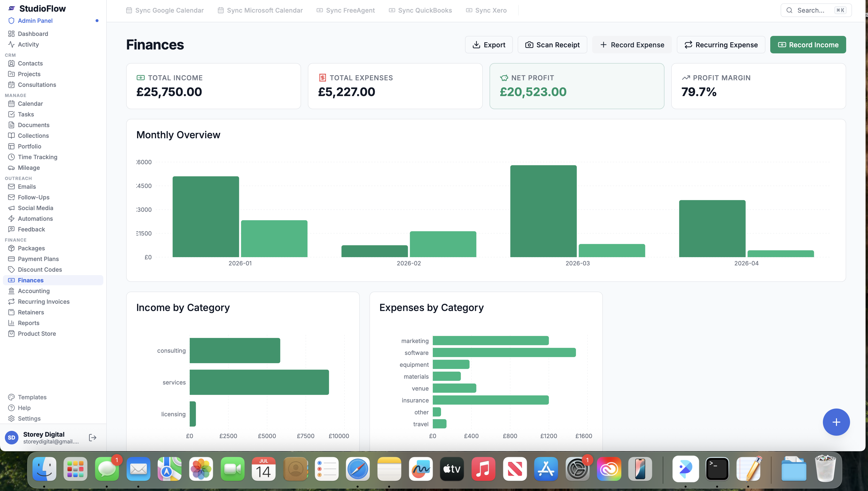Click the Scan Receipt button
Image resolution: width=868 pixels, height=491 pixels.
pos(552,44)
